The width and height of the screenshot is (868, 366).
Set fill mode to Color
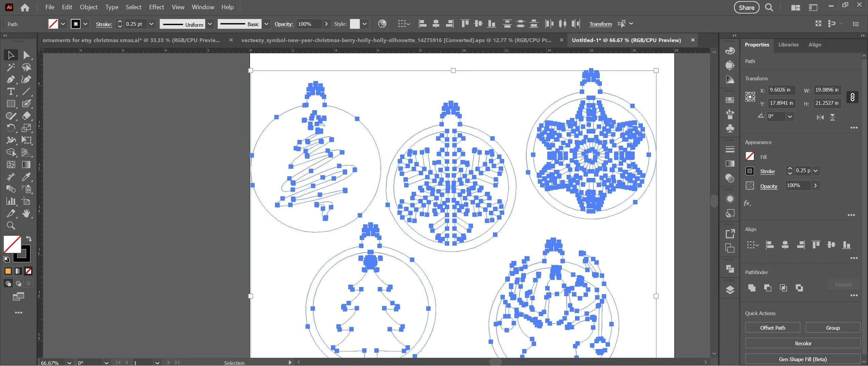pyautogui.click(x=8, y=271)
